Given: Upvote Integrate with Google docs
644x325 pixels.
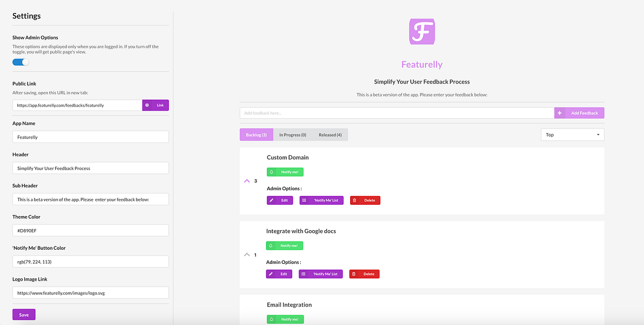Looking at the screenshot, I should click(x=246, y=255).
